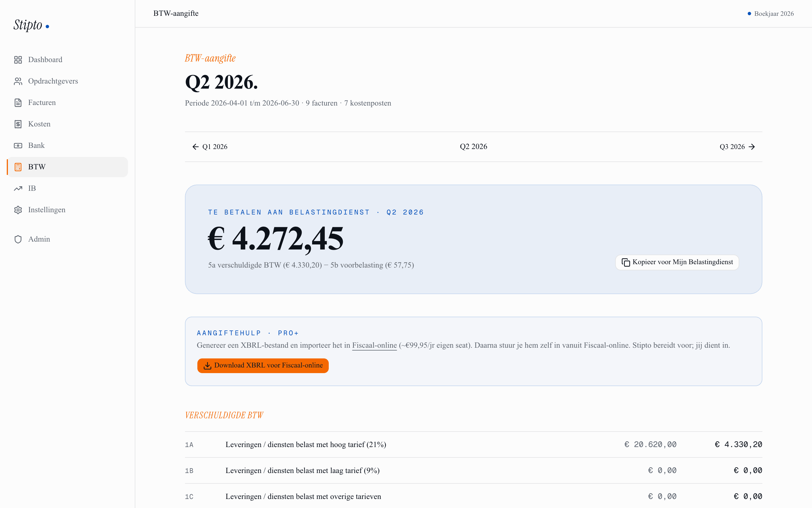Screen dimensions: 812x508
Task: Click the 1A row code
Action: pos(189,445)
